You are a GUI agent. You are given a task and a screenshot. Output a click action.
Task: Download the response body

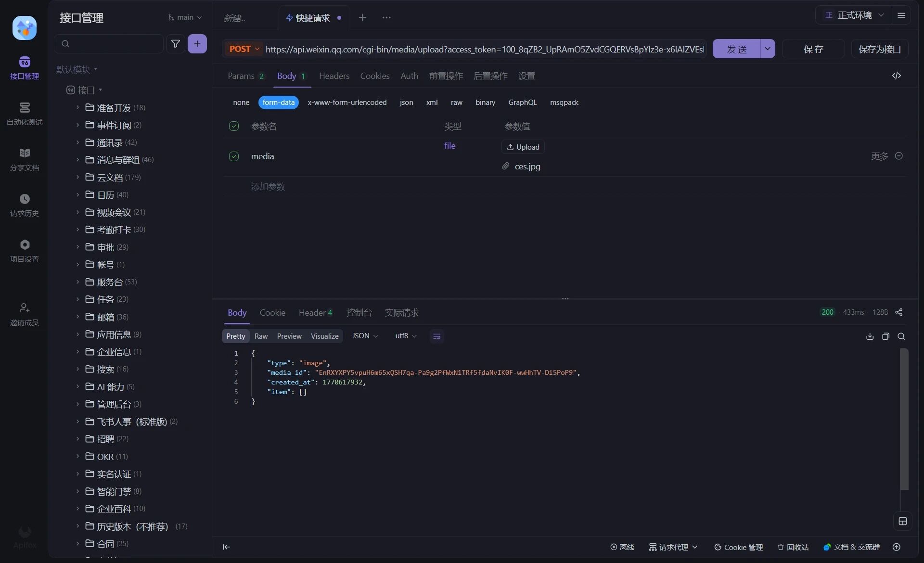click(870, 336)
